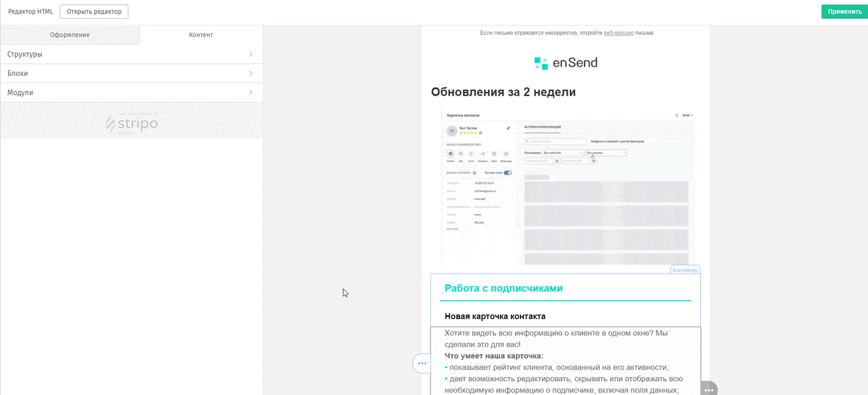868x395 pixels.
Task: Click the gray three-dots button at bottom right
Action: [x=709, y=389]
